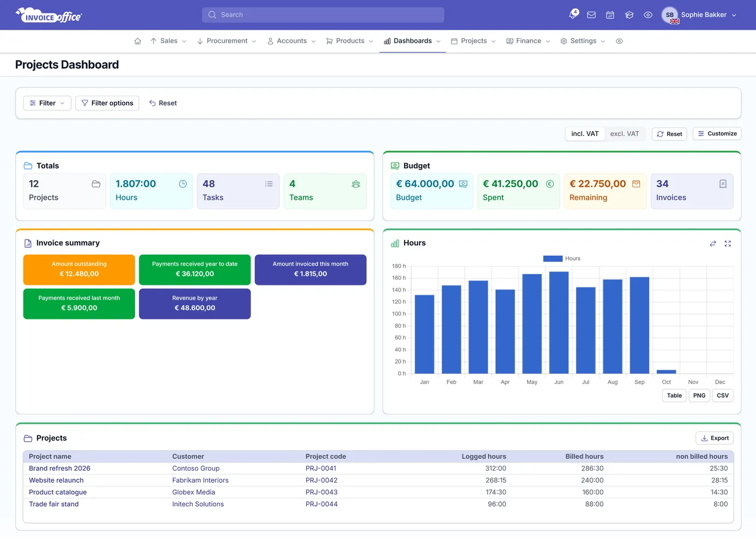Focus the Search field
Screen dimensions: 756x537
pyautogui.click(x=323, y=15)
